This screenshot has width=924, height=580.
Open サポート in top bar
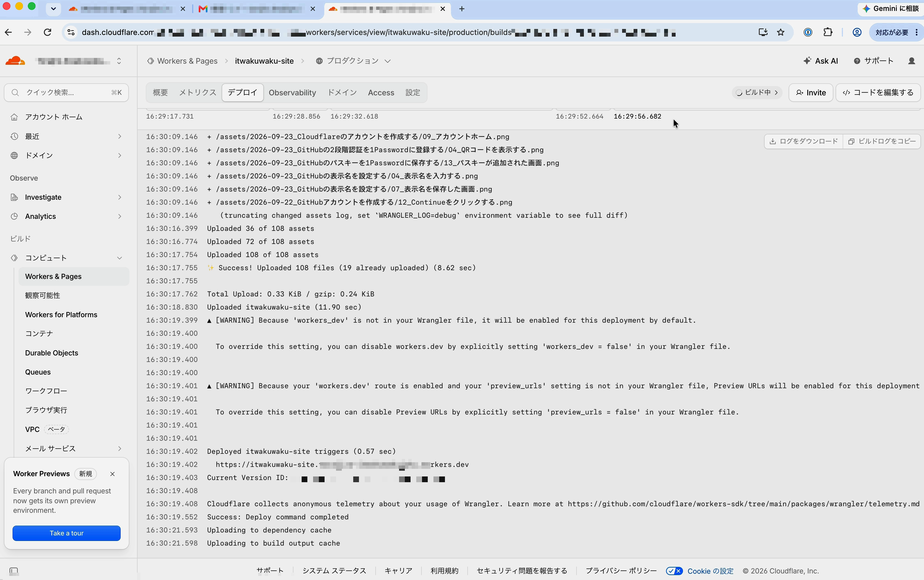click(x=874, y=61)
